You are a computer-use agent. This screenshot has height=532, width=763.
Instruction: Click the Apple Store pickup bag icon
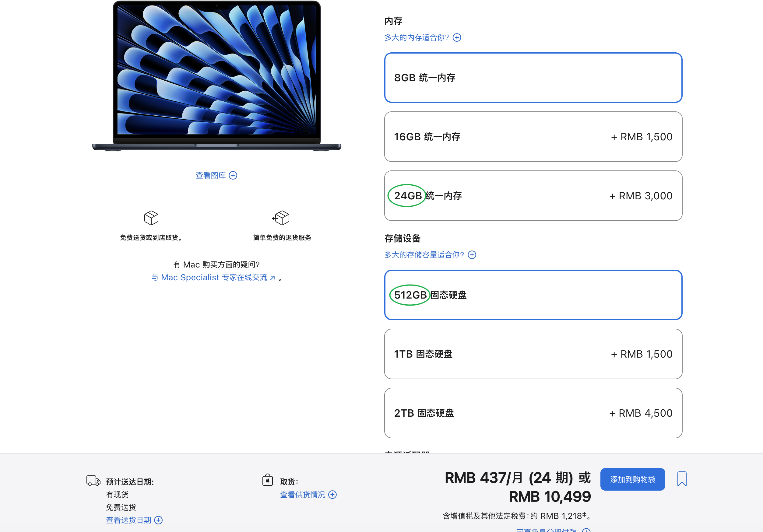pos(268,480)
